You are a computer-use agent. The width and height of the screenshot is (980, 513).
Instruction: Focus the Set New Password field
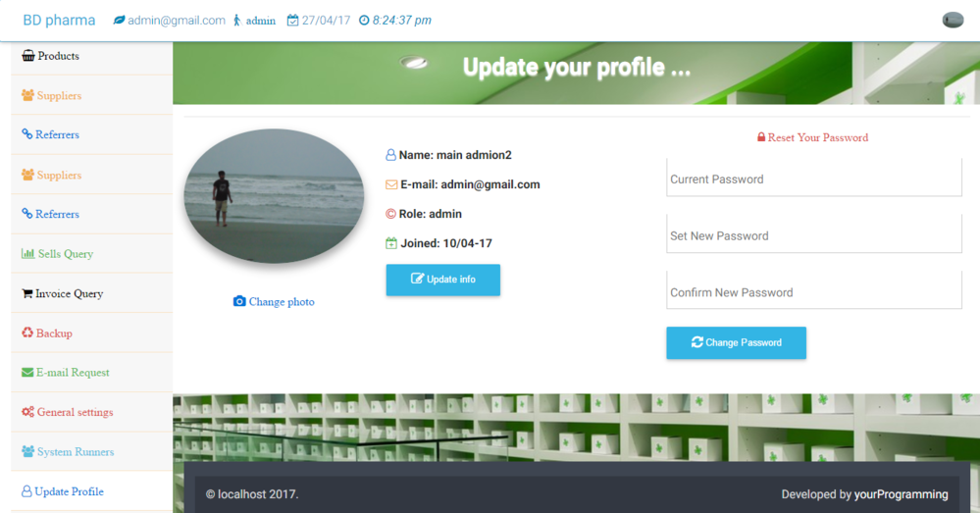tap(814, 234)
